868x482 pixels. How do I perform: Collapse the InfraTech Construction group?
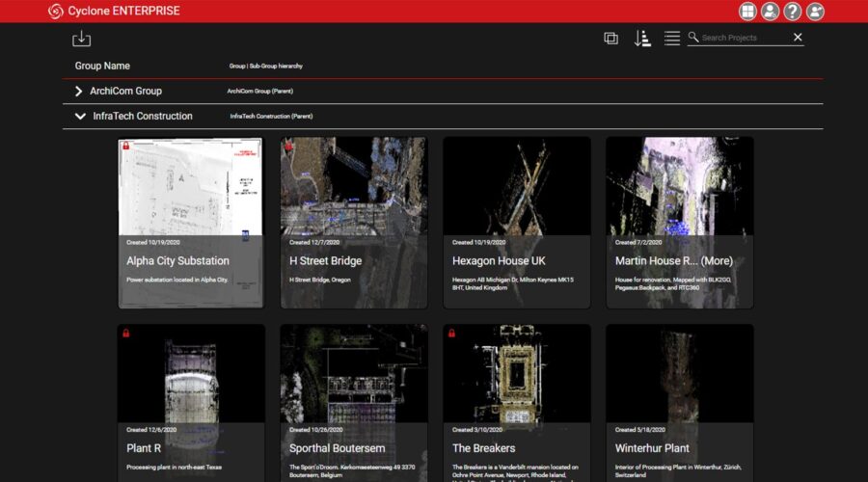click(79, 117)
